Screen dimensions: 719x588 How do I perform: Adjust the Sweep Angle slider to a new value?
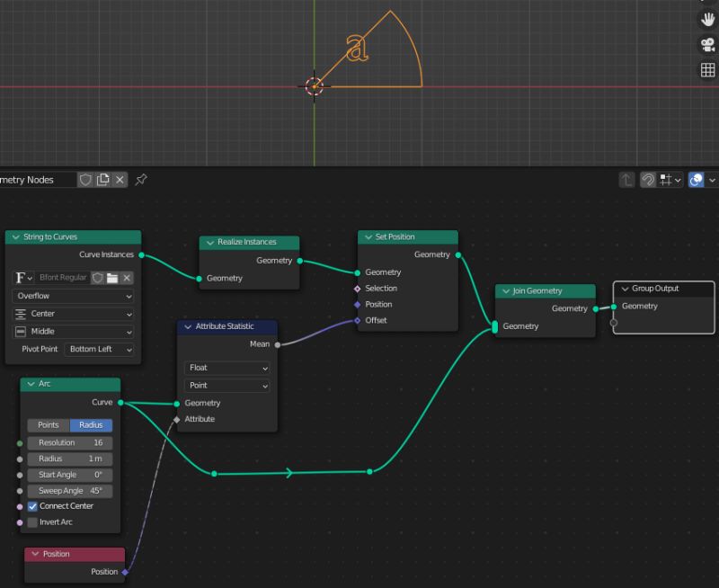69,490
